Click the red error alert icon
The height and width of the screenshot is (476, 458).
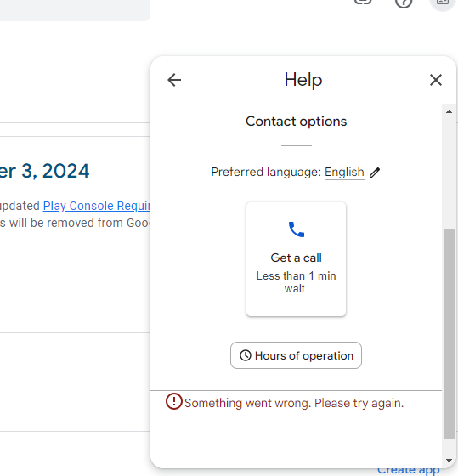click(174, 401)
